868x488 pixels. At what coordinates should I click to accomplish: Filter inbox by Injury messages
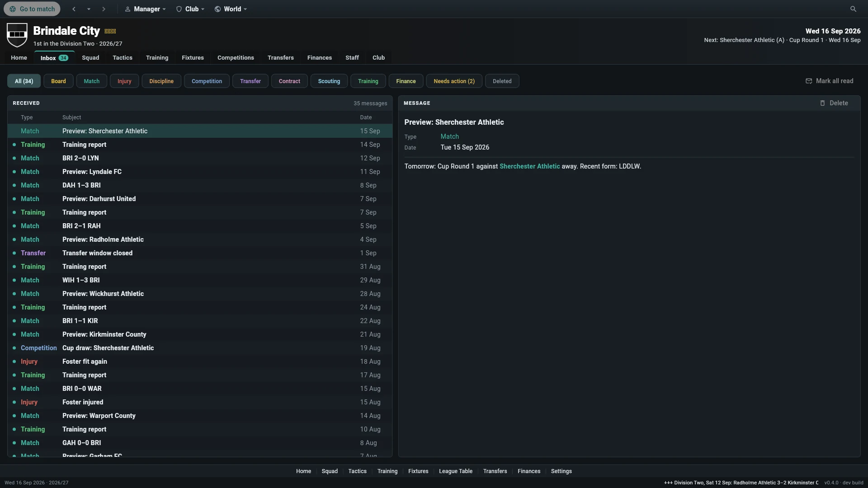click(x=124, y=81)
